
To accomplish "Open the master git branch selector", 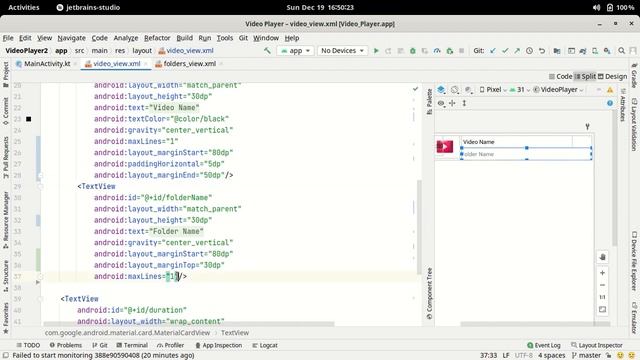I will coord(586,356).
